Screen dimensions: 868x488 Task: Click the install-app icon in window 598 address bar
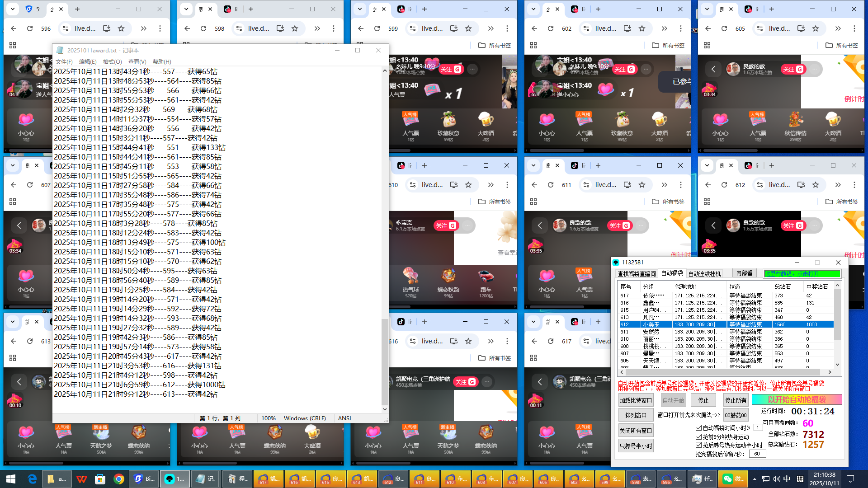pyautogui.click(x=280, y=28)
